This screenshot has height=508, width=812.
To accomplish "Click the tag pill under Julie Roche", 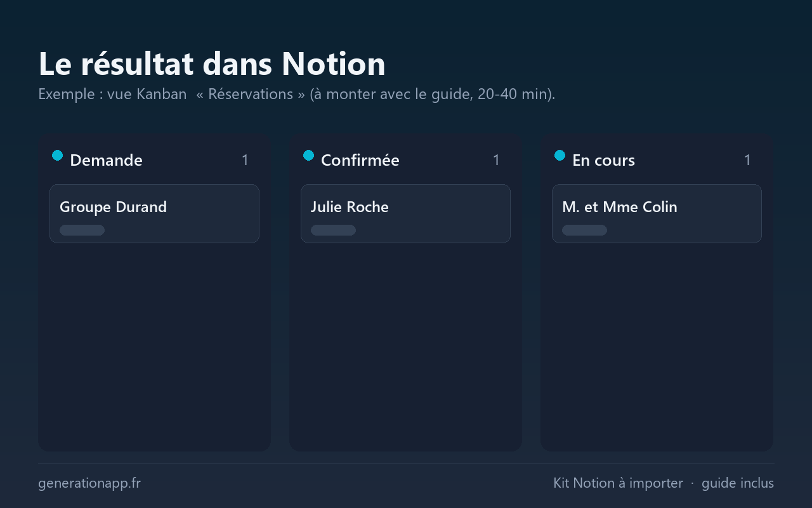I will coord(333,230).
